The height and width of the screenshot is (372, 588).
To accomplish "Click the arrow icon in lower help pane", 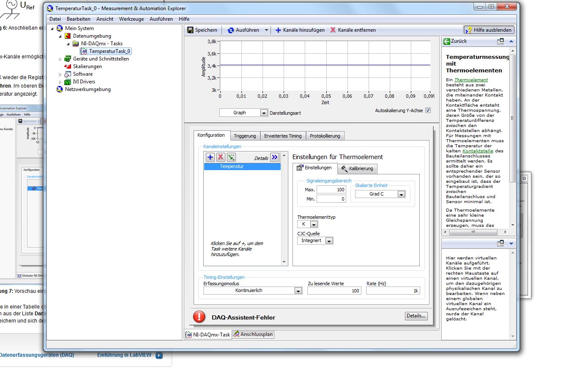I will click(x=511, y=243).
